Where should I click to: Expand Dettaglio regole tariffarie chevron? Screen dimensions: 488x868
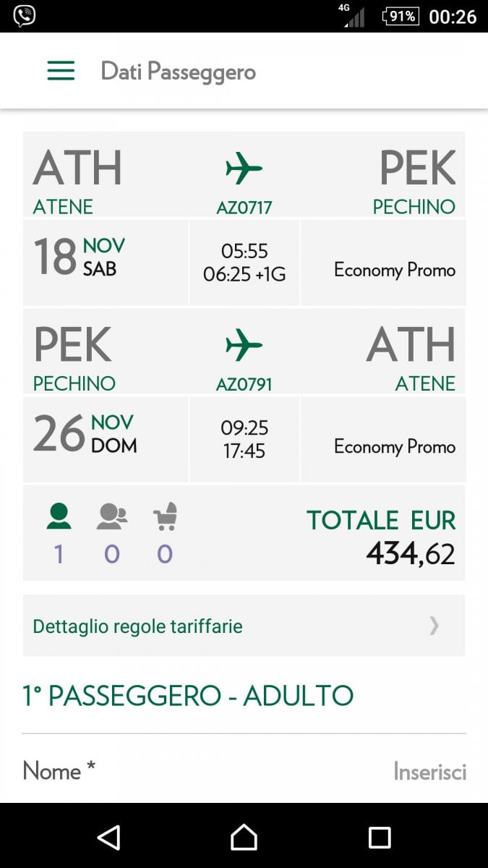click(434, 626)
